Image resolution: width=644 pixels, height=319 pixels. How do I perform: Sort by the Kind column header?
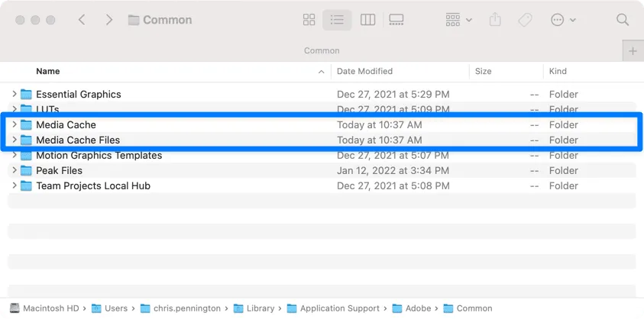click(x=558, y=72)
